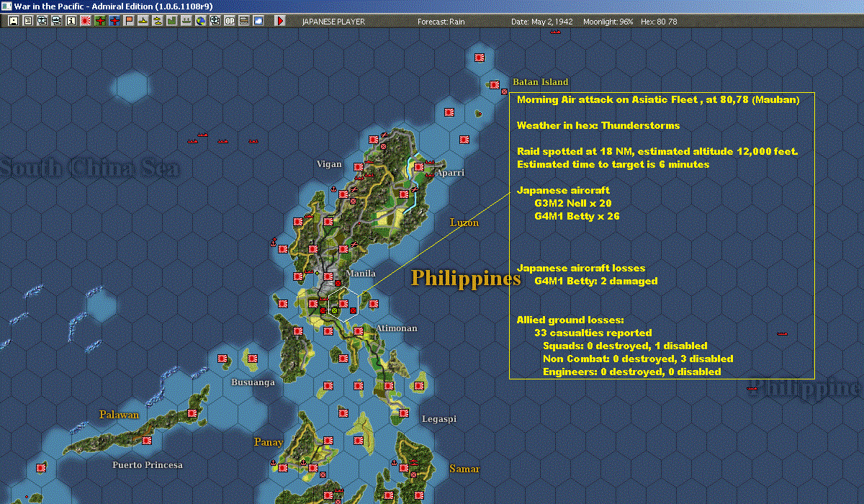Open the document list report icon
This screenshot has width=864, height=504.
27,21
